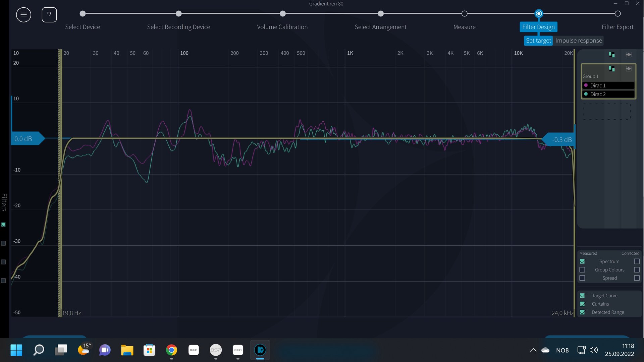
Task: Click the magenta Dirac 1 colour dot
Action: click(586, 85)
